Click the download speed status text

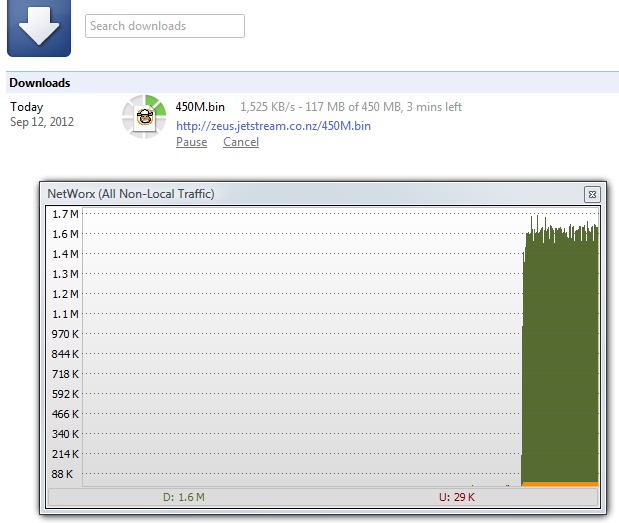pyautogui.click(x=351, y=107)
